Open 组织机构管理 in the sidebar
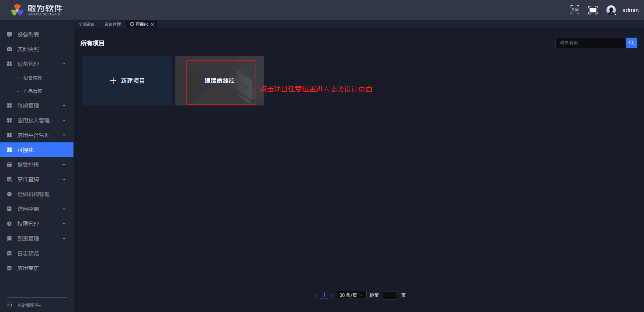 (34, 194)
